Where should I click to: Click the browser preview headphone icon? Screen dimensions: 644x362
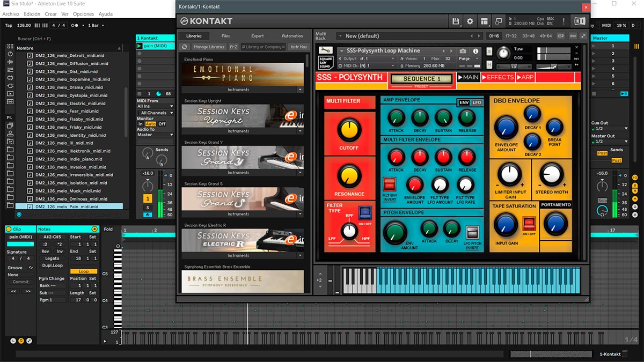(19, 214)
